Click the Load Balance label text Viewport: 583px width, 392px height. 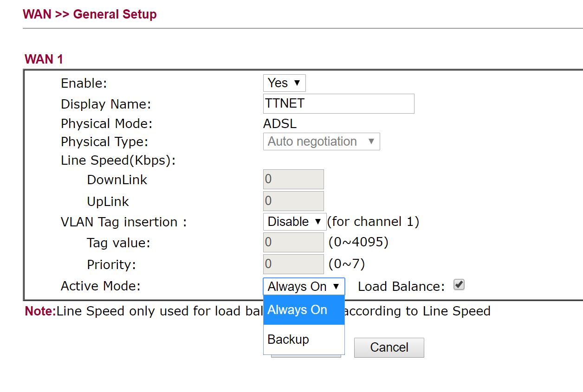pyautogui.click(x=401, y=287)
